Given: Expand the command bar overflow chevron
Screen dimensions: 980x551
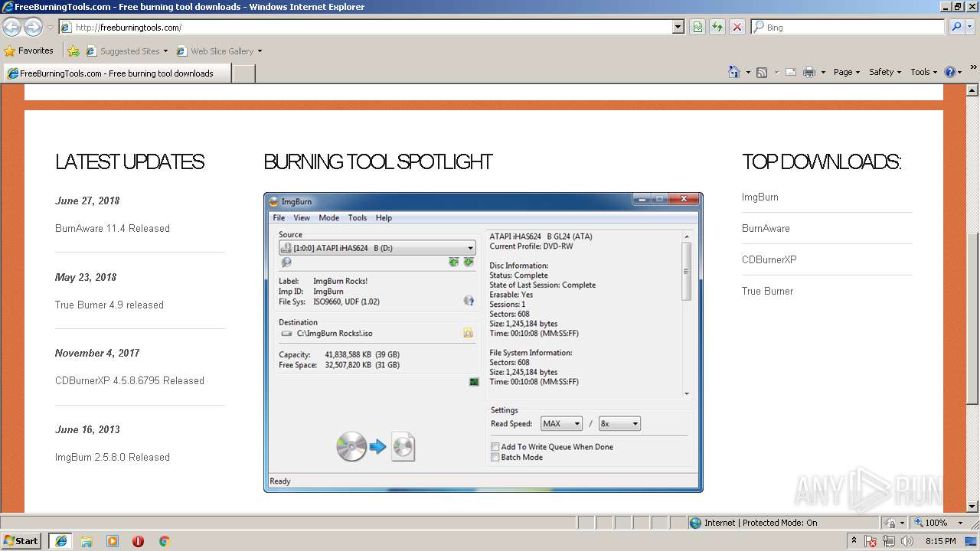Looking at the screenshot, I should 974,69.
